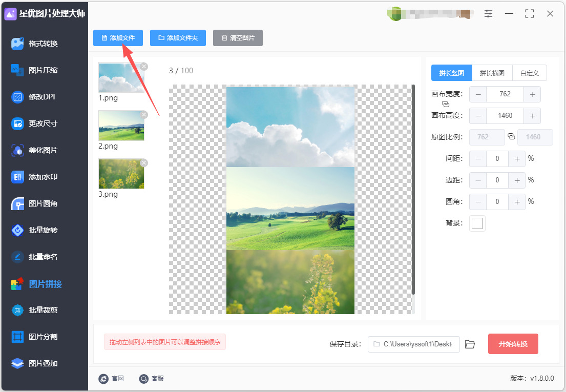
Task: Click the 3 / 100 image count
Action: 181,71
